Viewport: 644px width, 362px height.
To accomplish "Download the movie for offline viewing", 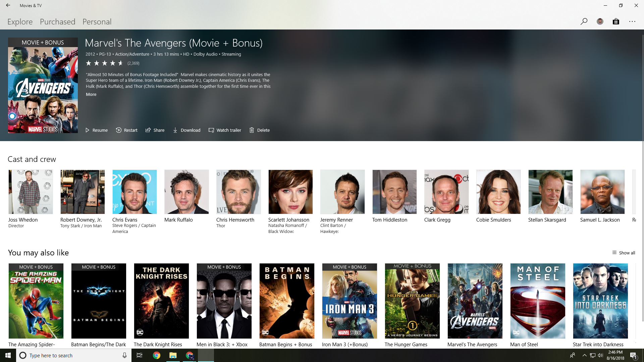I will coord(187,130).
